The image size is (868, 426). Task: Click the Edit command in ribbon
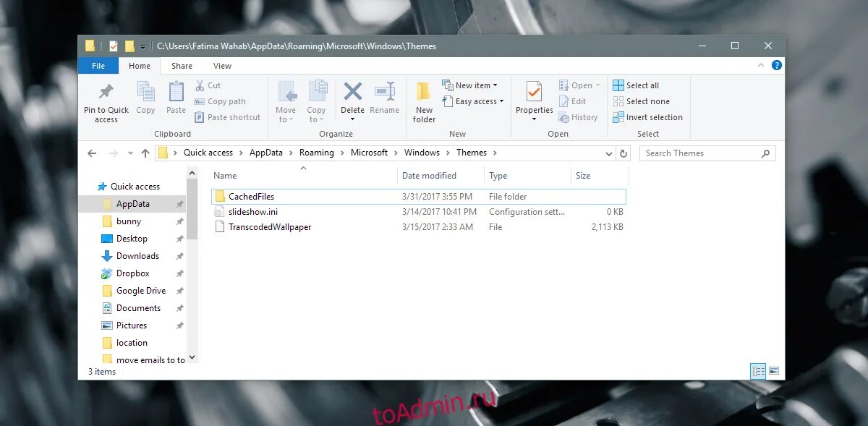572,101
